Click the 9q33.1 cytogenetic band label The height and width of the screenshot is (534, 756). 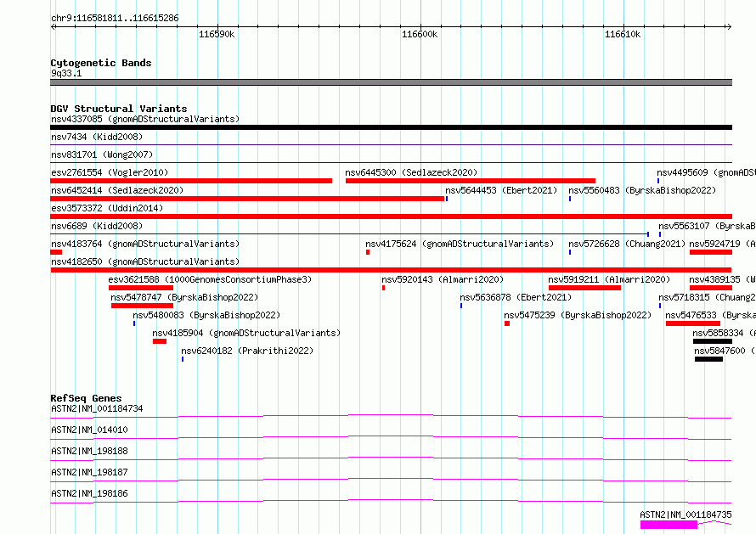pos(66,73)
